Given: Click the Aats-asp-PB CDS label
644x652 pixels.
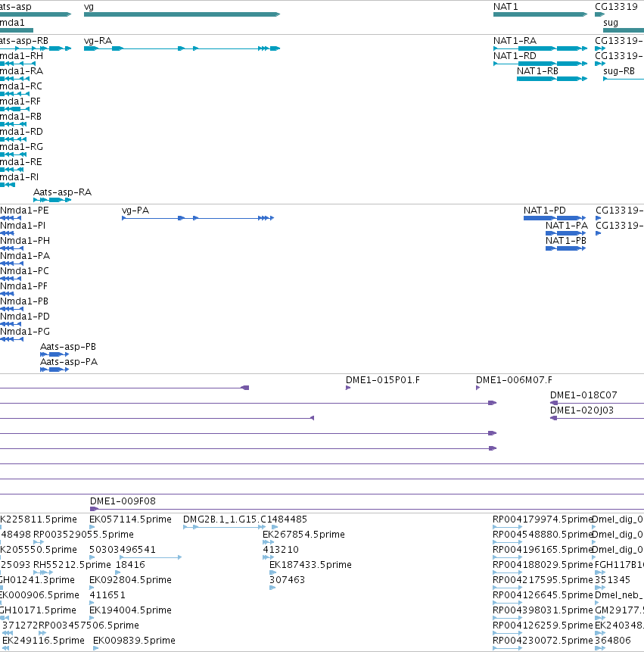Looking at the screenshot, I should (x=67, y=347).
